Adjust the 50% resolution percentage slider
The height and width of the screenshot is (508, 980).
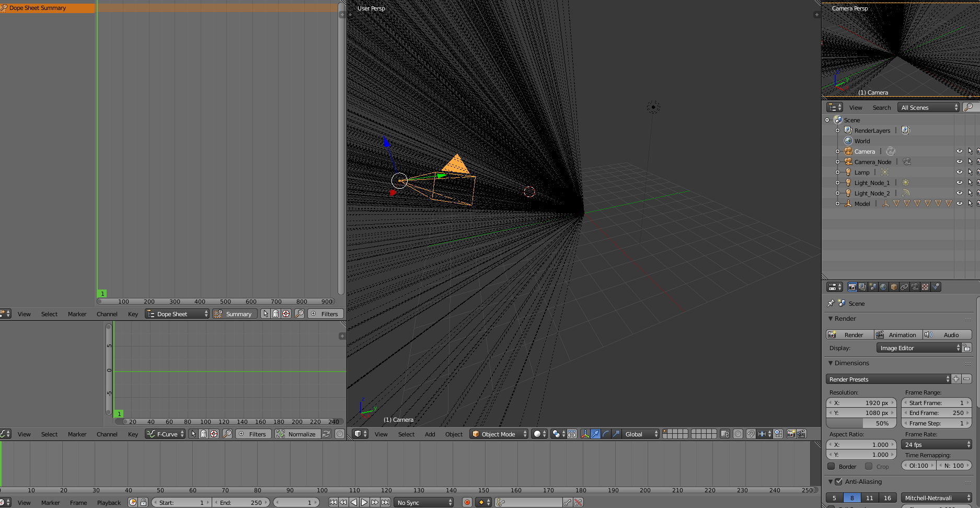tap(861, 423)
